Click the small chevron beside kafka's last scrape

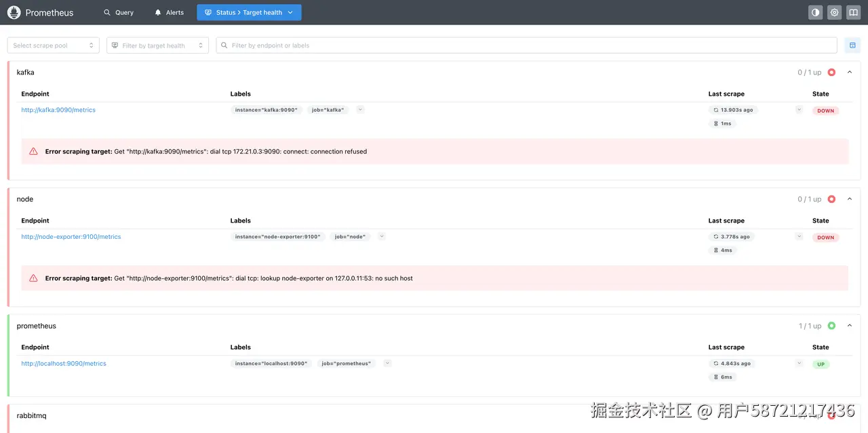point(799,109)
